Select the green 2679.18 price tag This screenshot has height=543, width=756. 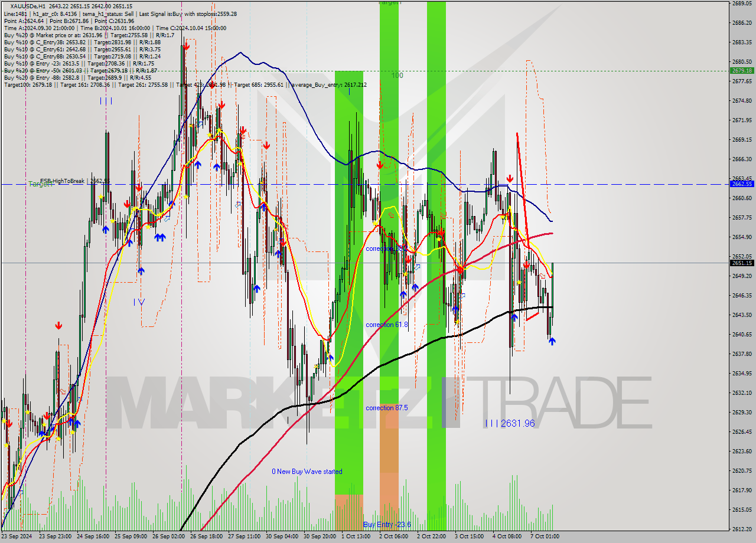[742, 70]
